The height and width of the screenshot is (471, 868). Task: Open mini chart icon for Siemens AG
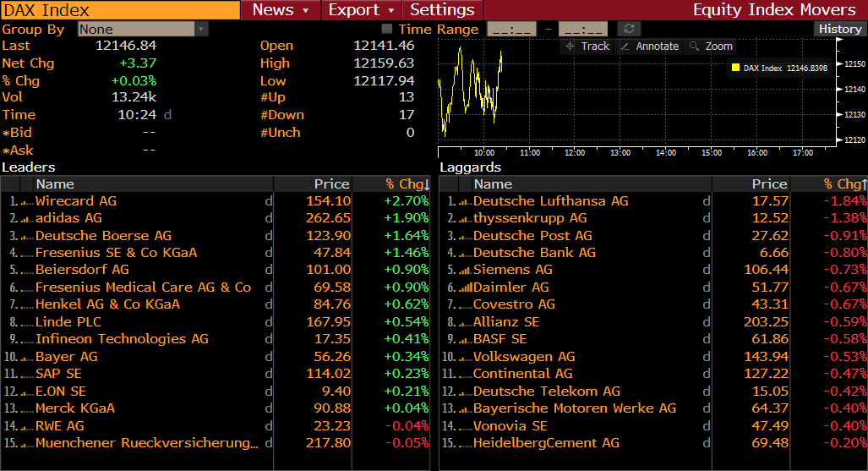click(x=466, y=271)
